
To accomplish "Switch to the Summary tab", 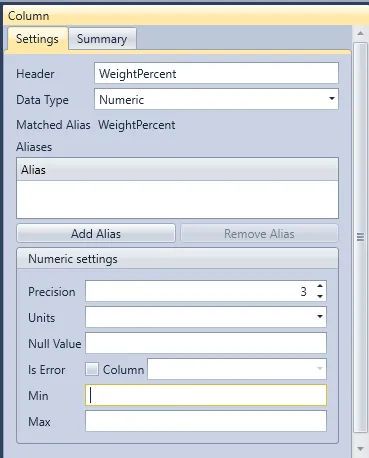I will click(x=102, y=39).
